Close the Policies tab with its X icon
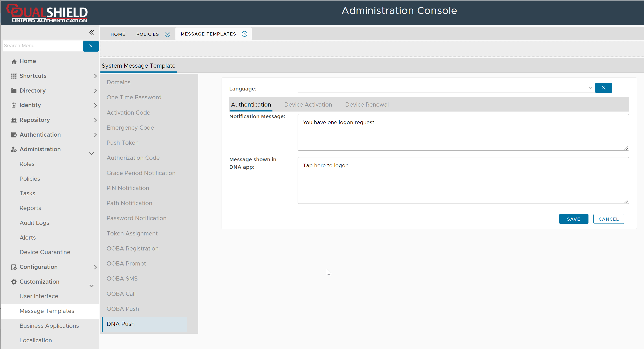The height and width of the screenshot is (349, 644). coord(168,34)
